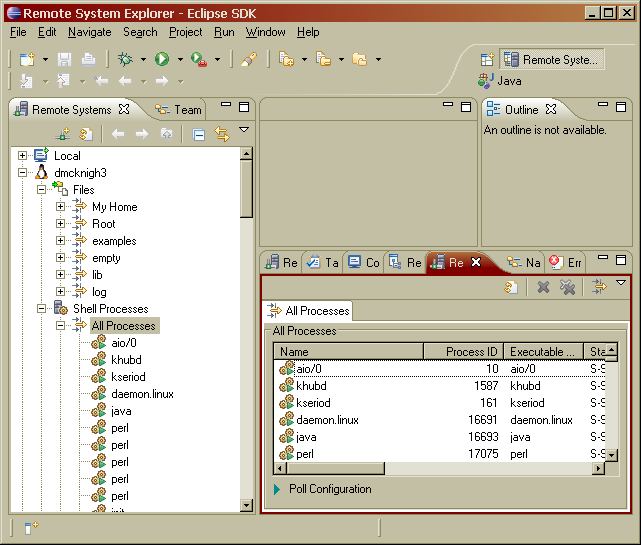Sort by the Name column header

348,352
